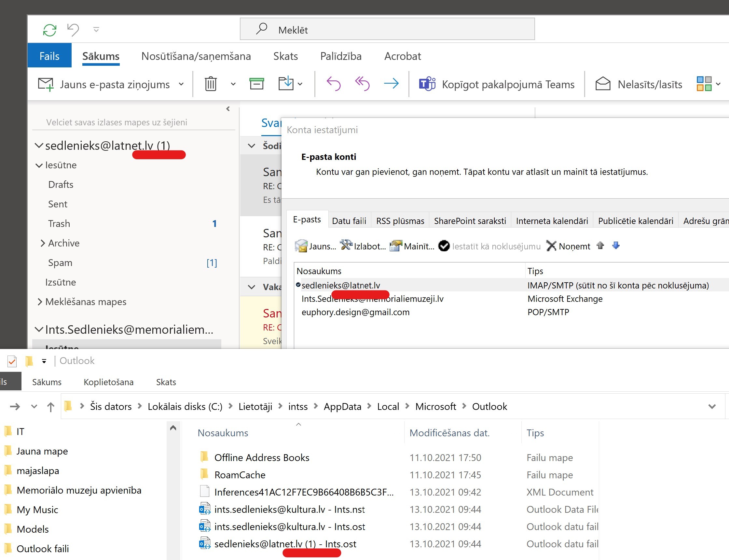Viewport: 729px width, 560px height.
Task: Open the Jauns e-pasta ziņojums dropdown arrow
Action: pyautogui.click(x=181, y=84)
